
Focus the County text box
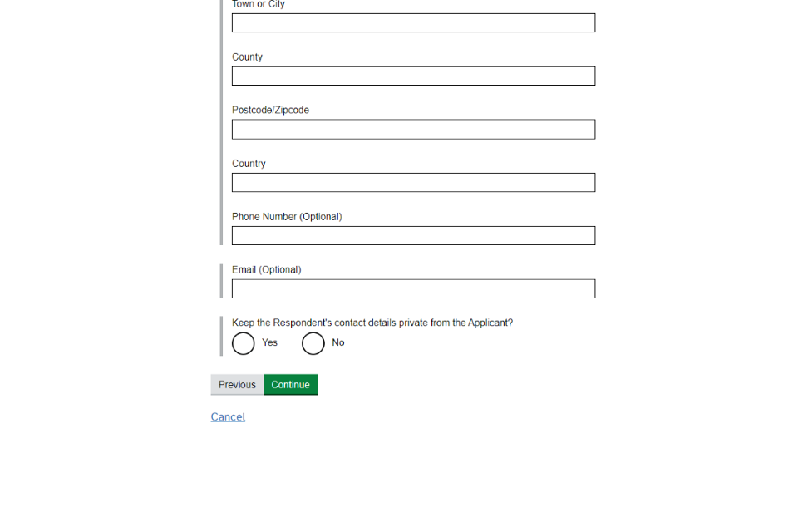coord(413,76)
